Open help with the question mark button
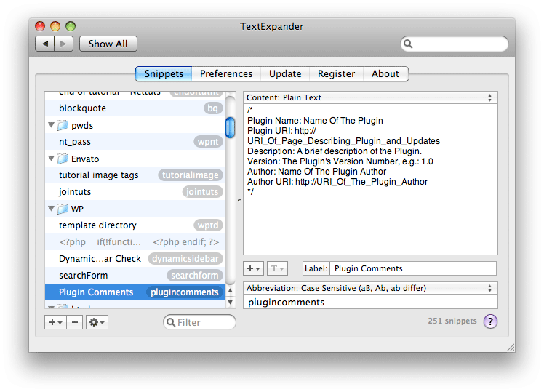This screenshot has height=392, width=544. [491, 321]
